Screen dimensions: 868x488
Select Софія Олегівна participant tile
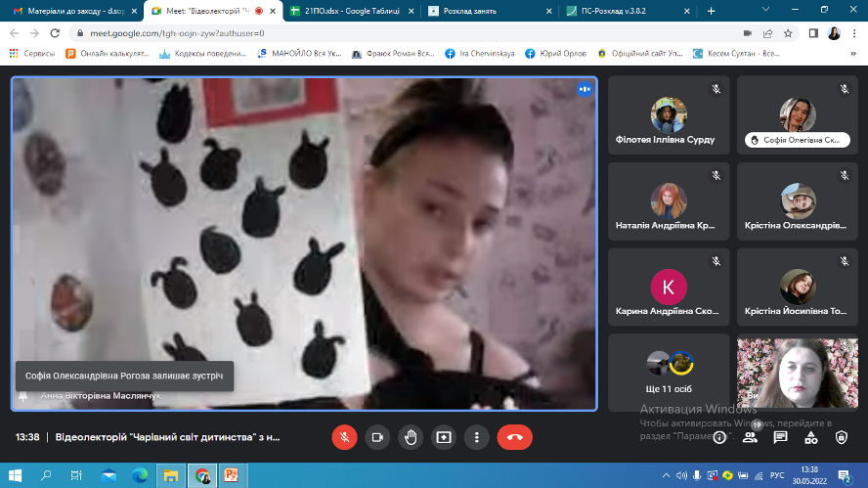[x=798, y=115]
